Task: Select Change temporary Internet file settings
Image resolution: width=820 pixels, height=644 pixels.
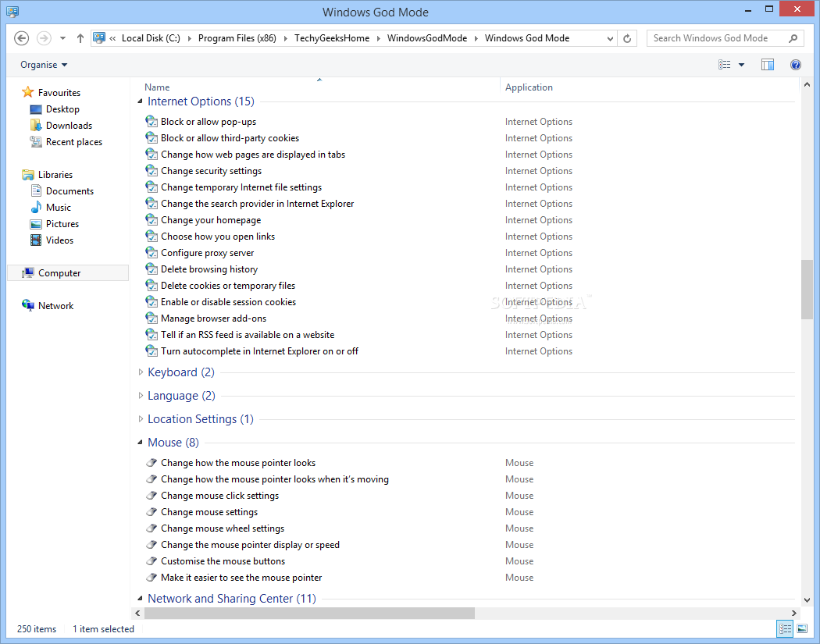Action: tap(241, 187)
